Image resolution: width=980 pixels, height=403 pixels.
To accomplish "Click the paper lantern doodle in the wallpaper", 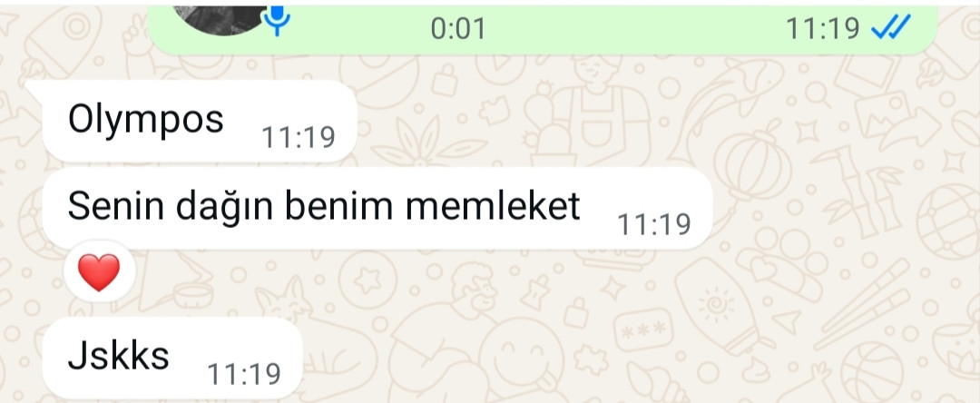I will 752,162.
